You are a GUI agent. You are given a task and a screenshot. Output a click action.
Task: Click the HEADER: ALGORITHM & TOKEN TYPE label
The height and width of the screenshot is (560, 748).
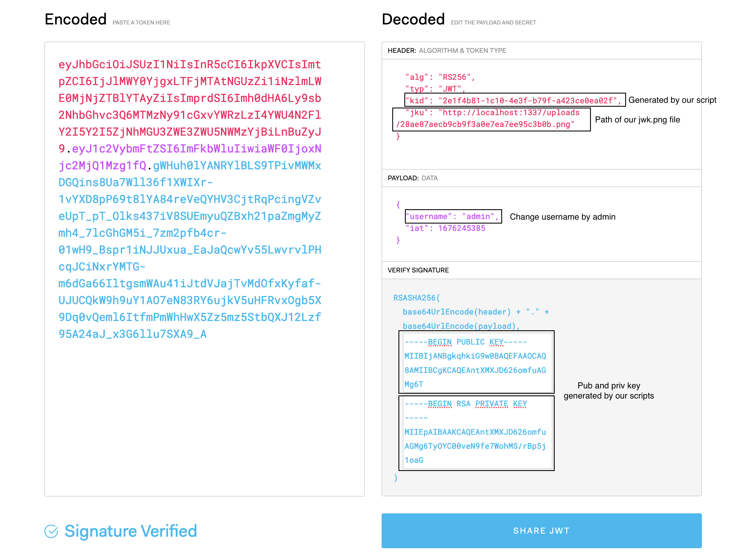coord(447,50)
